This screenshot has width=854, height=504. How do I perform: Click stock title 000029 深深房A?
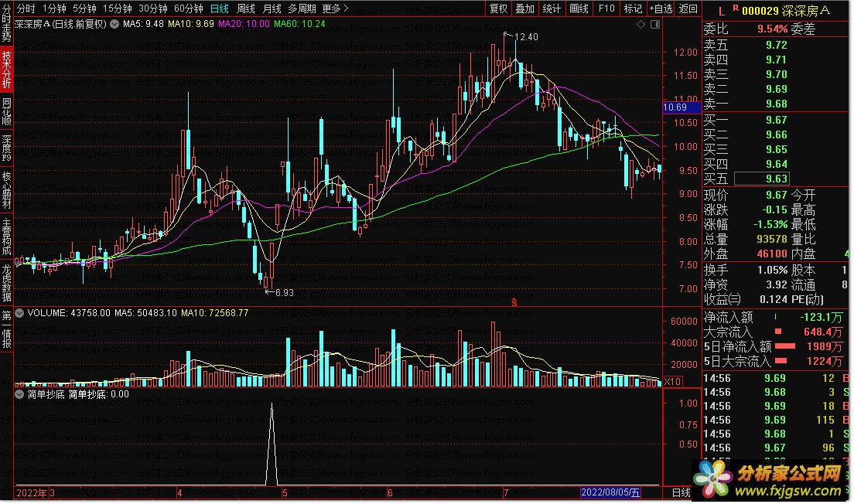tap(786, 10)
